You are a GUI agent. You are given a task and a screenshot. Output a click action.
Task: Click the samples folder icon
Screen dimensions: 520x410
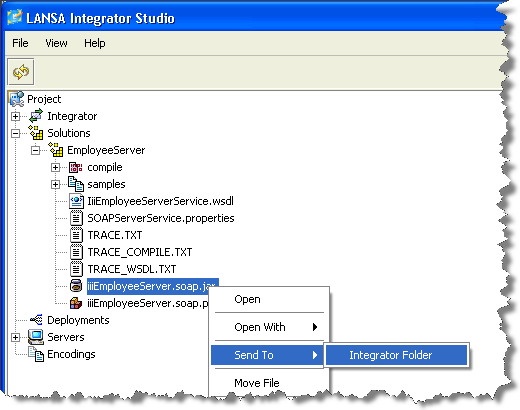pyautogui.click(x=76, y=184)
